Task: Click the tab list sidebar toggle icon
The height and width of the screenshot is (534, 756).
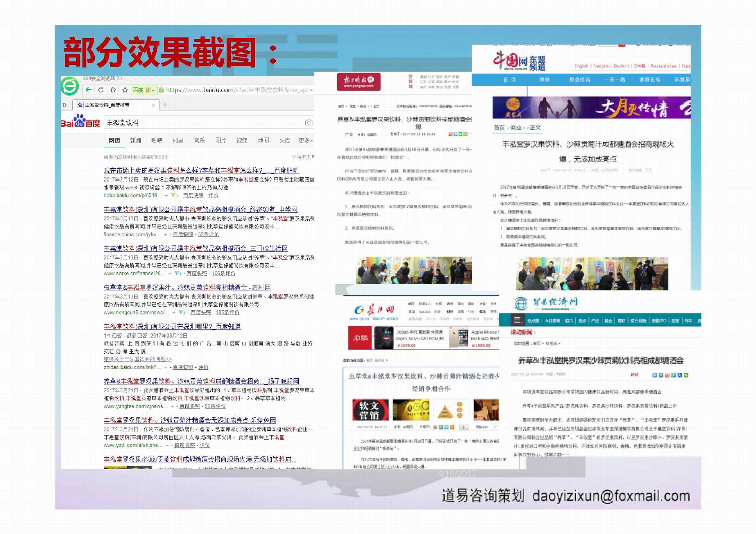Action: click(x=65, y=105)
